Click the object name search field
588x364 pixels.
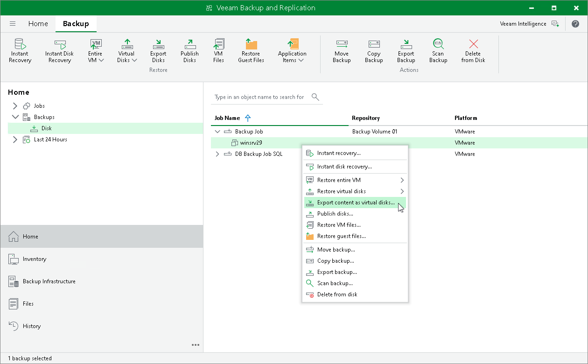259,97
